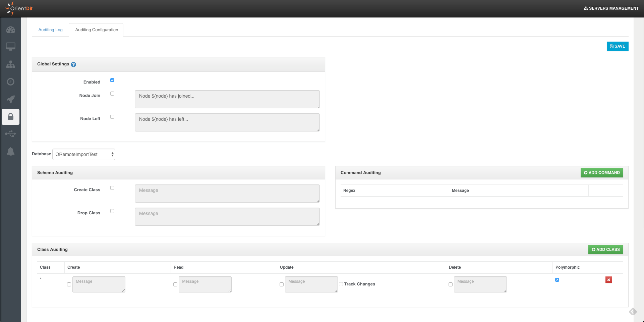Click the USB connection sidebar icon
This screenshot has height=322, width=644.
point(10,134)
